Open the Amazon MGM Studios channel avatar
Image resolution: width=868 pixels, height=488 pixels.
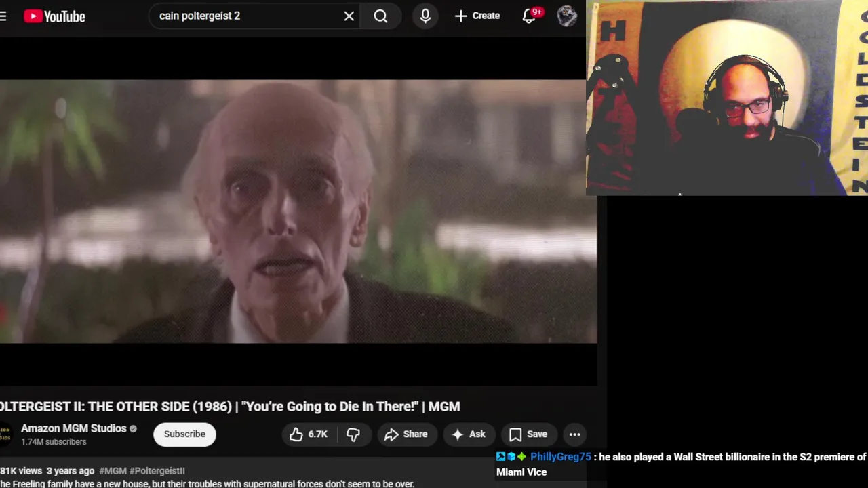click(5, 434)
